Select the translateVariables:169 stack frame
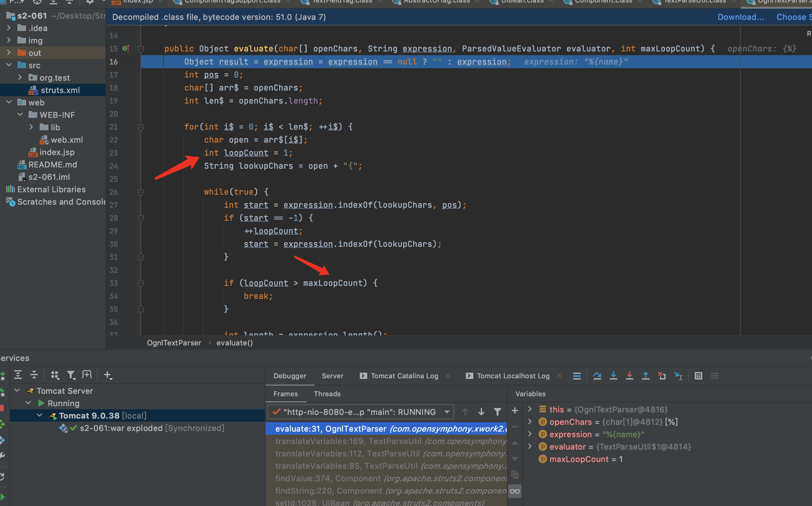 pos(386,441)
